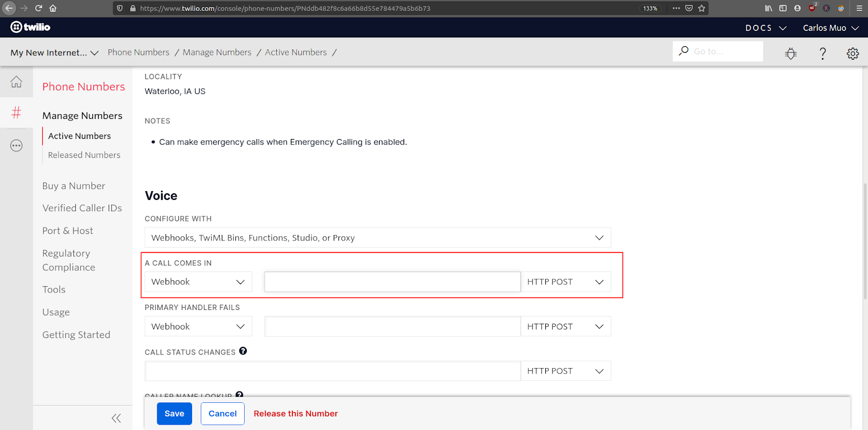Go to browser home page icon
This screenshot has height=430, width=868.
(x=53, y=8)
